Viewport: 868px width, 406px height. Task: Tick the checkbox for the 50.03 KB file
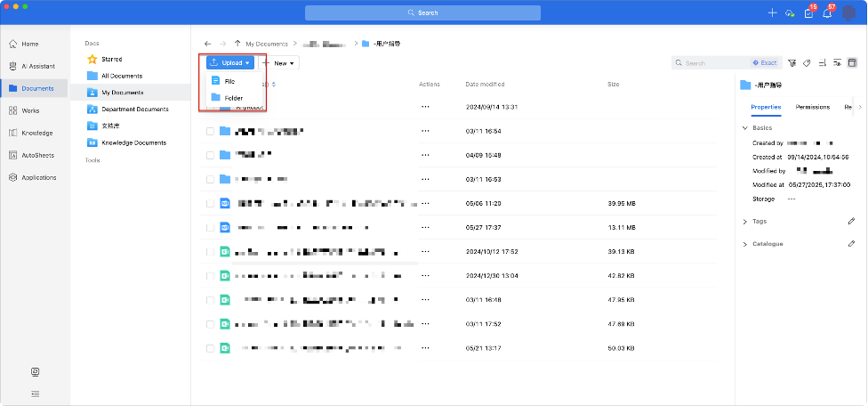click(x=210, y=347)
